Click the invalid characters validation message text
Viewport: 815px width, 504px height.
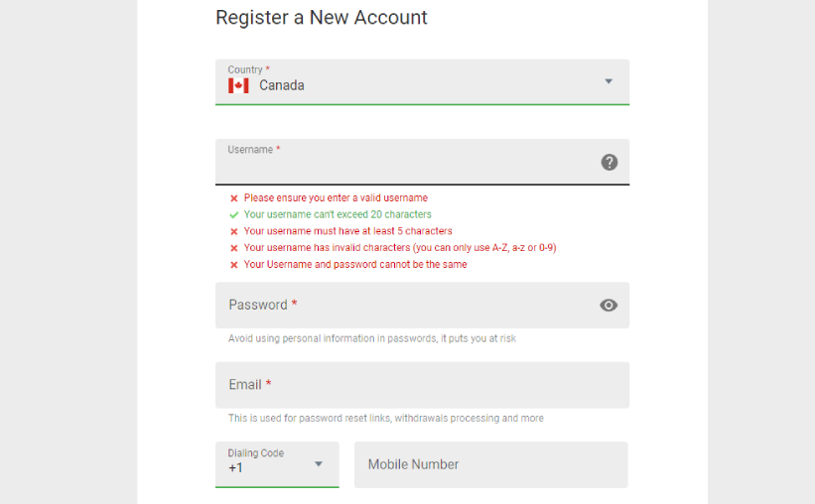[400, 248]
